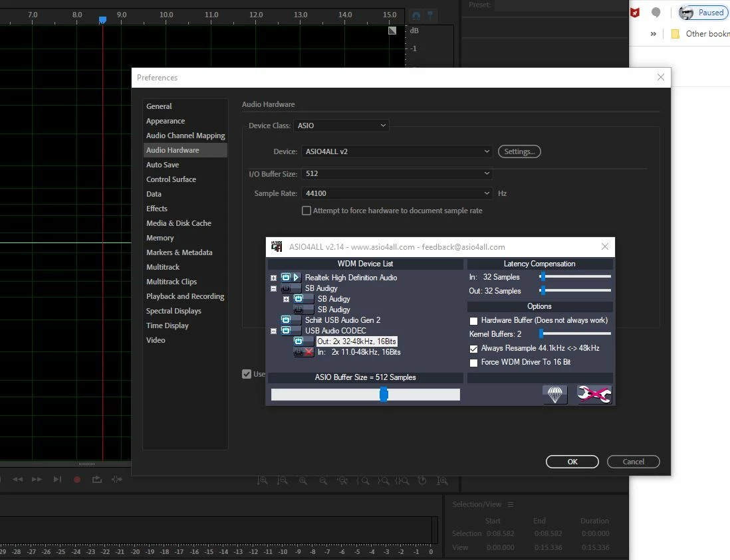730x560 pixels.
Task: Click the Settings... button next to Device
Action: coord(519,151)
